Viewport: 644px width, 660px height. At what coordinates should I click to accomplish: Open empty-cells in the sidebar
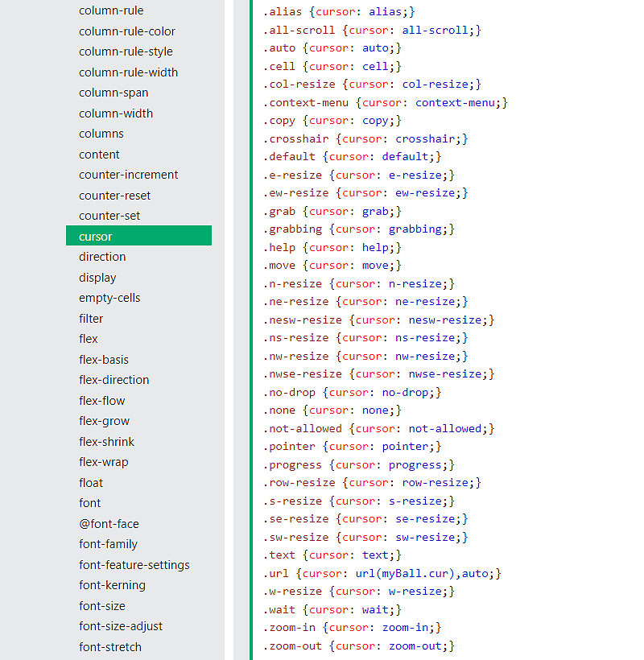tap(109, 298)
